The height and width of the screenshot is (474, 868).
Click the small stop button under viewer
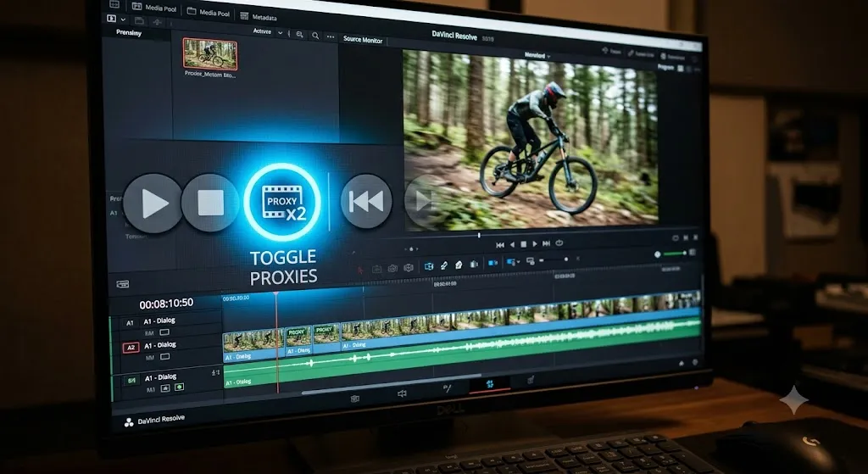523,244
